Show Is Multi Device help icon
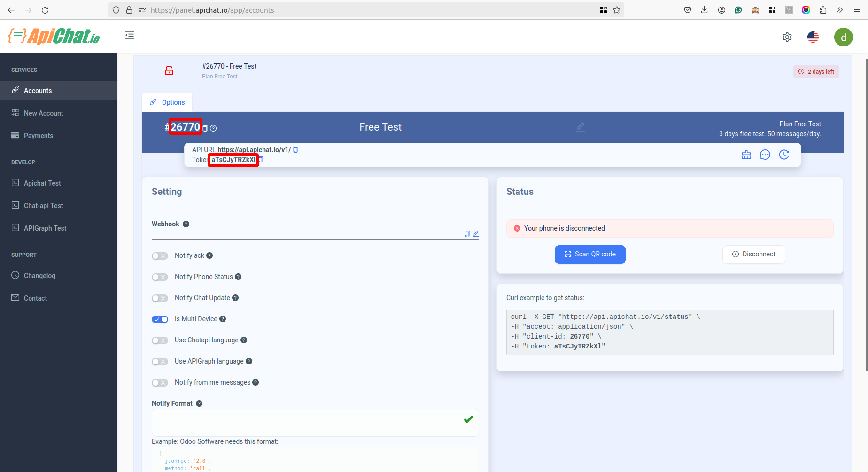This screenshot has width=868, height=472. pyautogui.click(x=223, y=319)
